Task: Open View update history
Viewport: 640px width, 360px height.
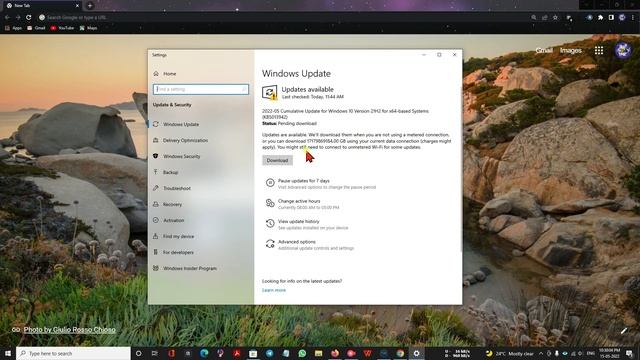Action: pyautogui.click(x=299, y=222)
